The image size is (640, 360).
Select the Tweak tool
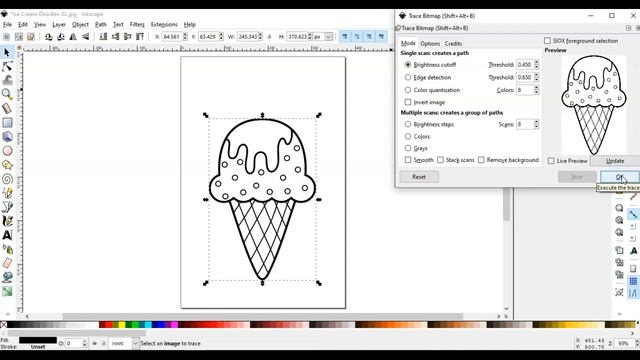click(7, 80)
